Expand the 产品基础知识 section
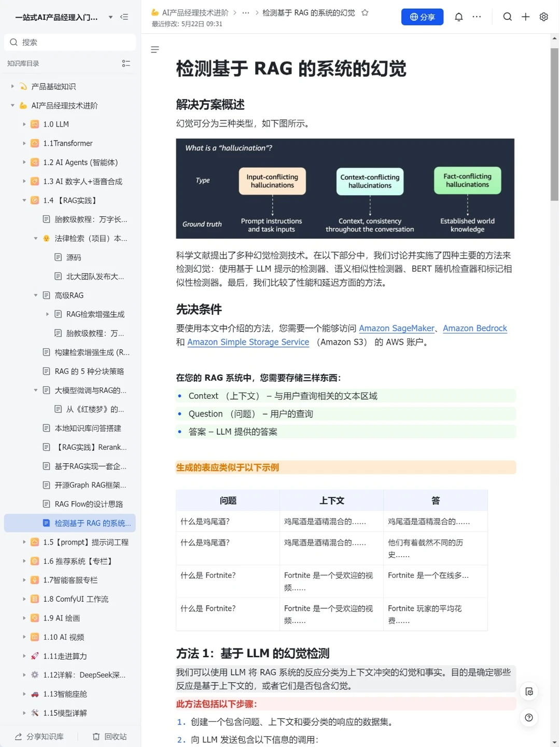The image size is (560, 747). [x=12, y=86]
